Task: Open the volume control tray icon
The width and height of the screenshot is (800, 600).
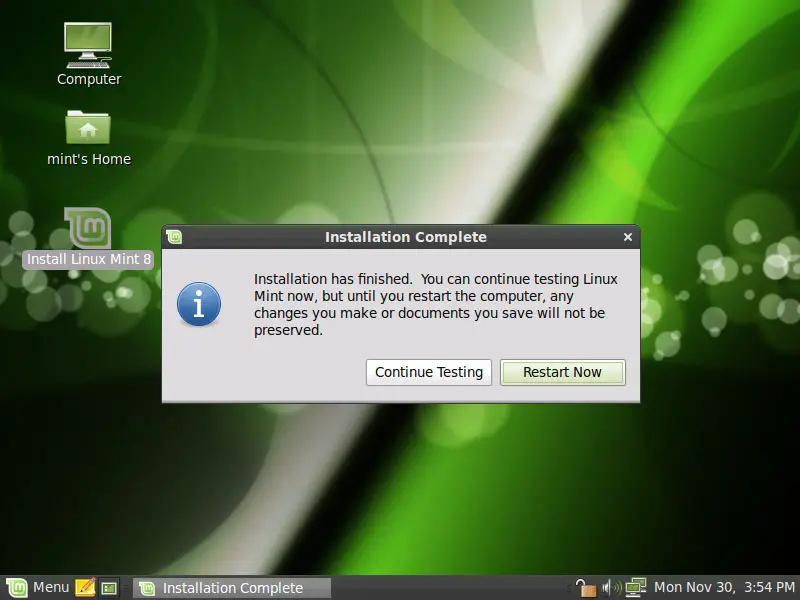Action: [x=611, y=588]
